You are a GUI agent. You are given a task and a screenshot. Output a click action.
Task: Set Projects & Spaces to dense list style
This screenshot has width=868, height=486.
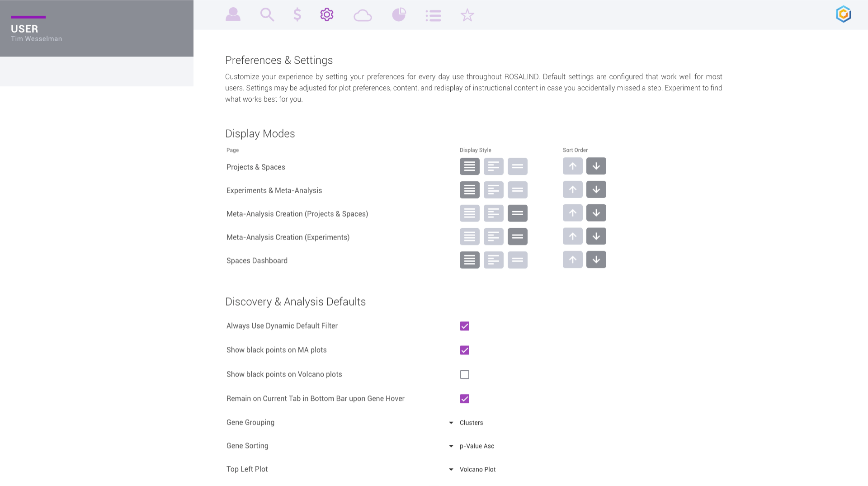(470, 166)
